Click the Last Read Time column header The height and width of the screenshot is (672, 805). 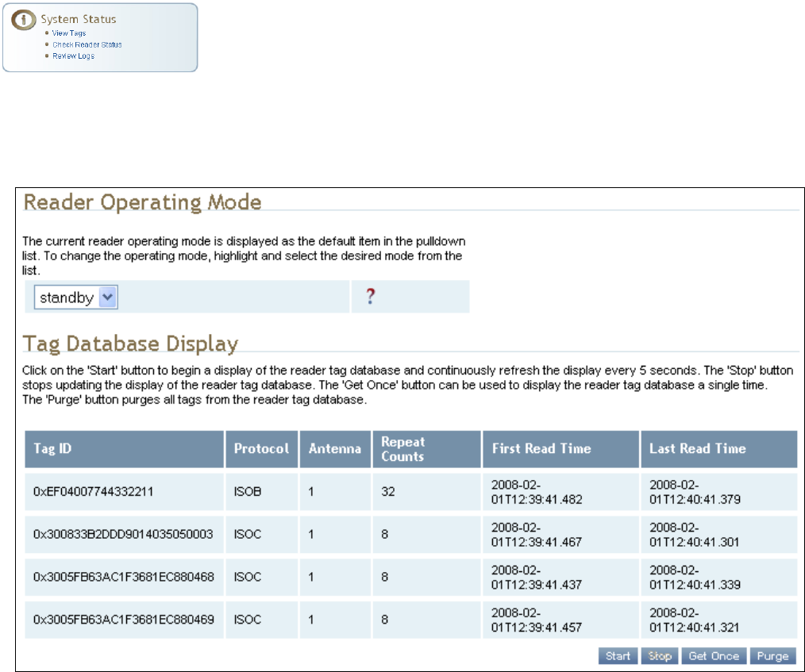pyautogui.click(x=718, y=449)
